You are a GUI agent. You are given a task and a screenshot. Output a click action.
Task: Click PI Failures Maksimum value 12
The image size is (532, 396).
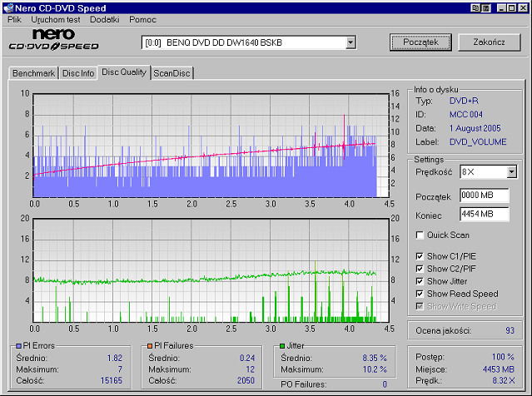point(251,369)
